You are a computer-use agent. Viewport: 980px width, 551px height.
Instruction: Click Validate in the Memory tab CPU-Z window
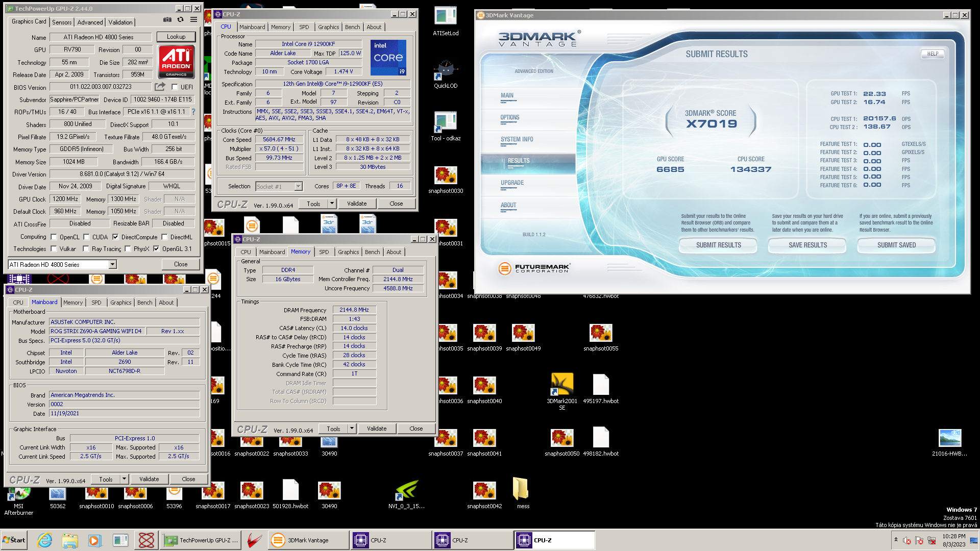click(377, 429)
